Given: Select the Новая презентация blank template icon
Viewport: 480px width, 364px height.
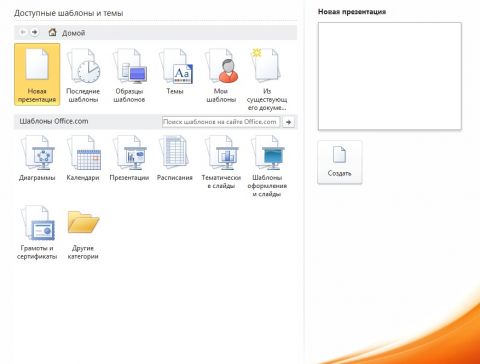Looking at the screenshot, I should coord(37,75).
